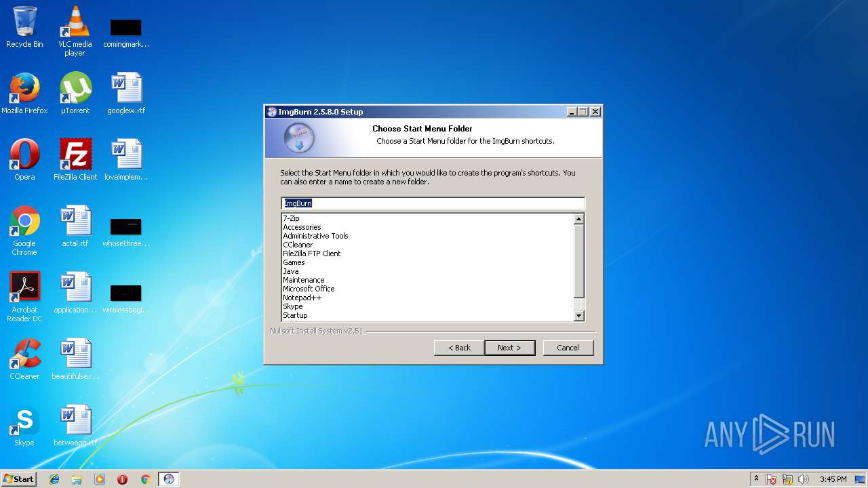Viewport: 868px width, 488px height.
Task: Open the Recycle Bin desktop icon
Action: pos(24,27)
